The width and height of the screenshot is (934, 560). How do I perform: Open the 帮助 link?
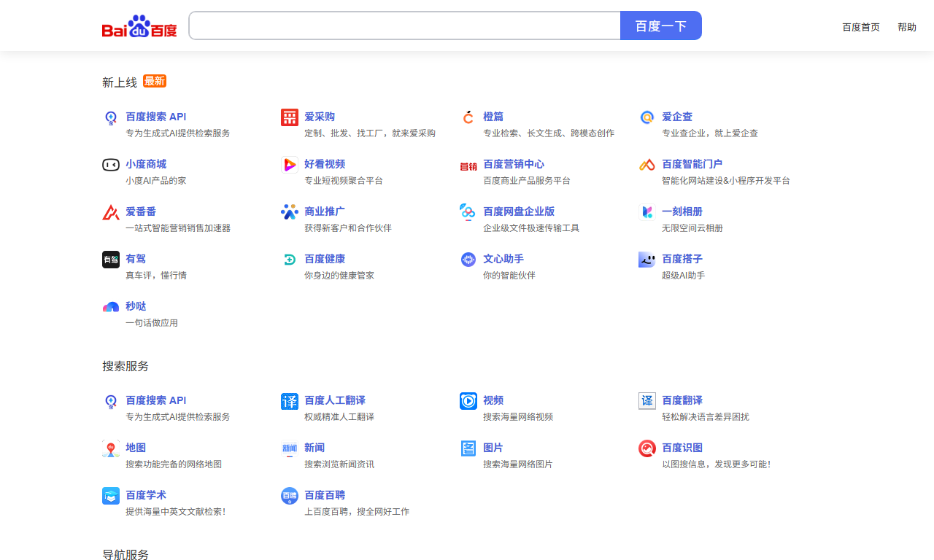907,27
